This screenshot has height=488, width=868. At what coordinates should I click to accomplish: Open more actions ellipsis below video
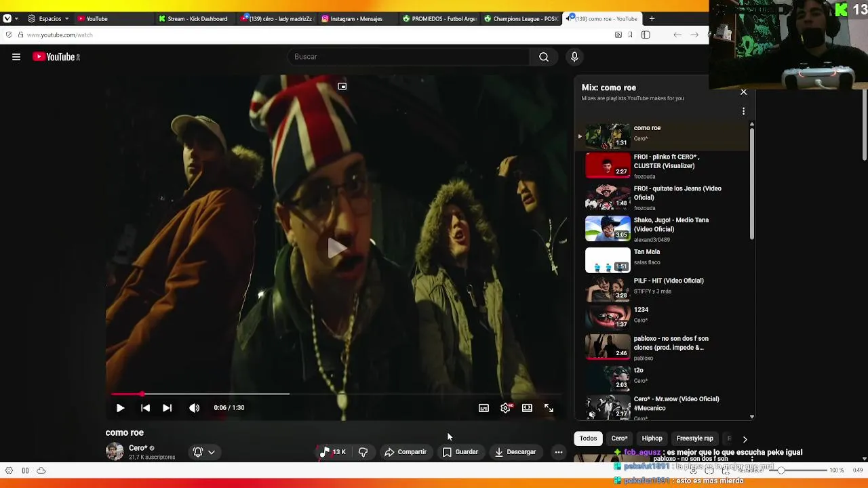(559, 452)
